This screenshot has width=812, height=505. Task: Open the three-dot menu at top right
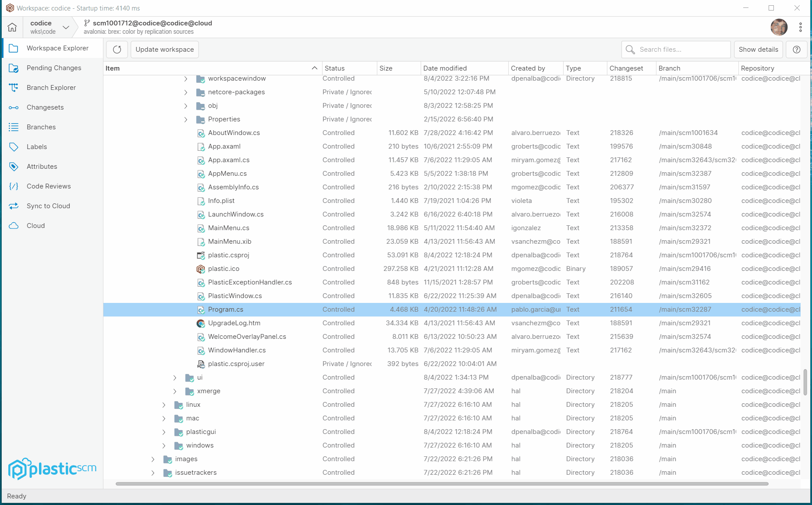(801, 27)
